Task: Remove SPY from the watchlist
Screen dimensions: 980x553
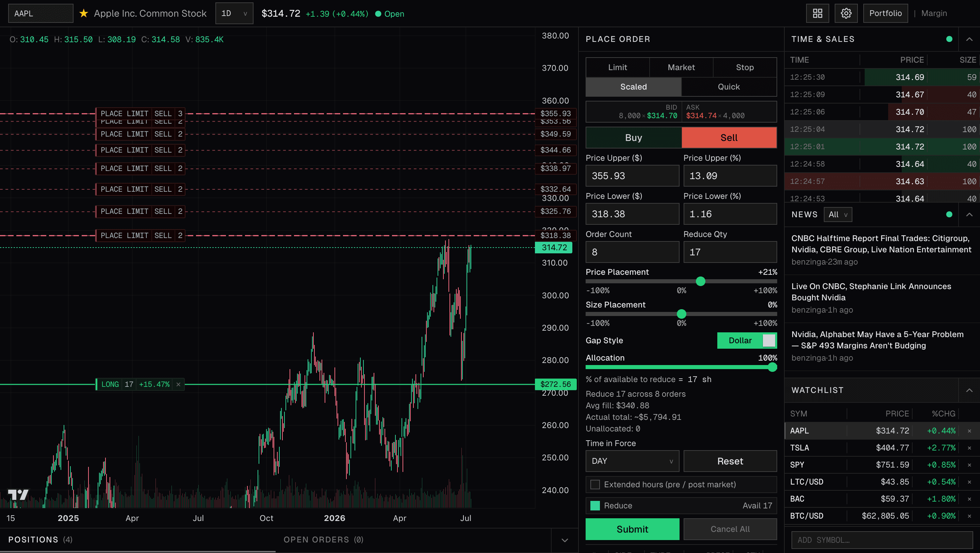Action: (x=969, y=465)
